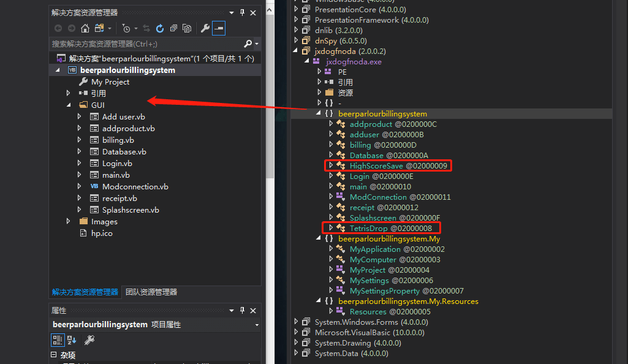Click the sync with active document icon

(x=146, y=28)
